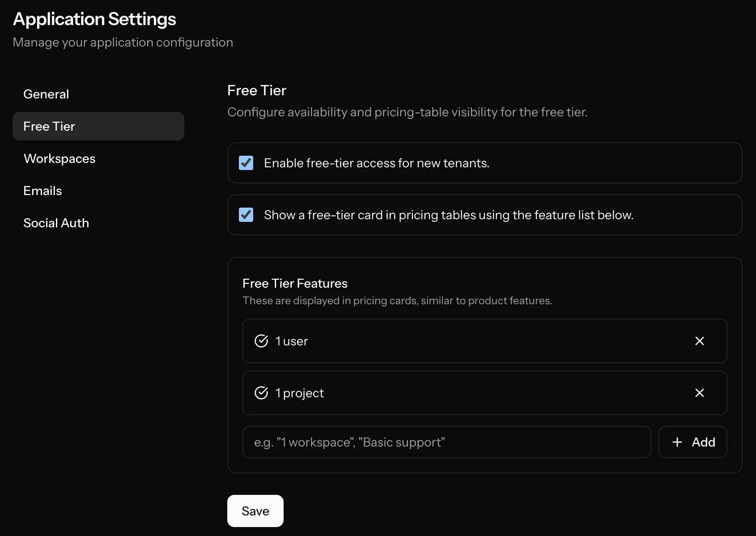Screen dimensions: 756x536
Task: Uncheck showing the free-tier card in pricing tables
Action: pos(246,215)
